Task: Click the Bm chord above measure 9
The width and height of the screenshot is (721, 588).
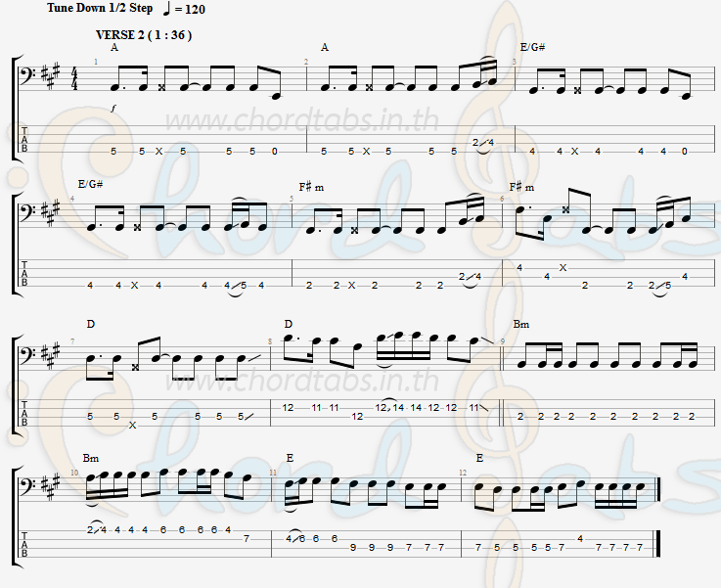Action: click(521, 324)
